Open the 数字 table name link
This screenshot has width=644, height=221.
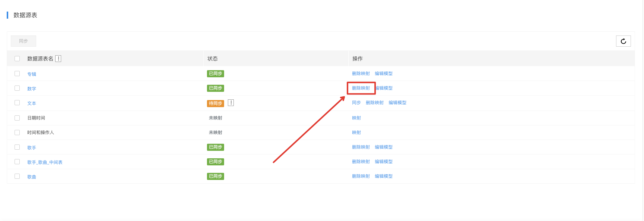tap(32, 88)
